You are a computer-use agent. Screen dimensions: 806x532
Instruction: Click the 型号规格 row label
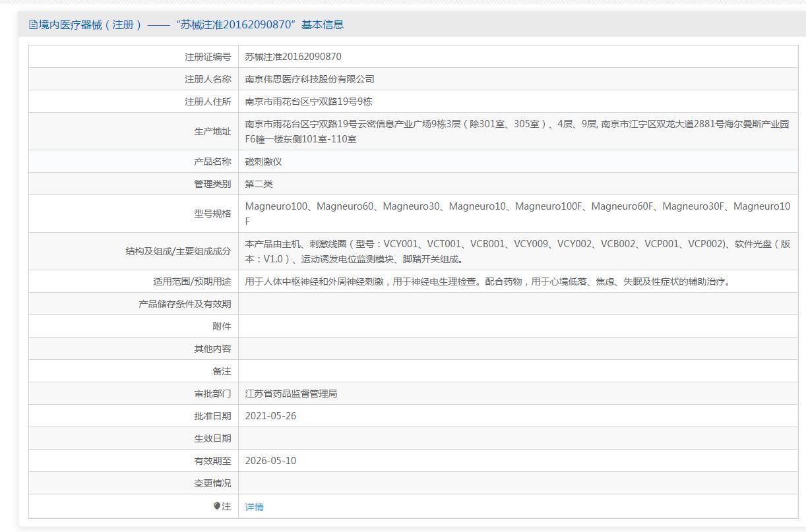pyautogui.click(x=212, y=214)
